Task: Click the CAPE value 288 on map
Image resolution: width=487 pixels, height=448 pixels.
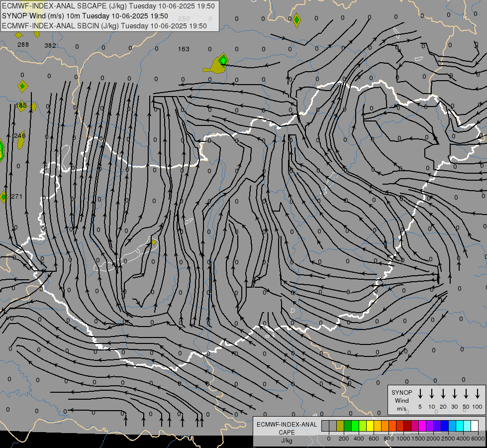Action: pyautogui.click(x=23, y=45)
